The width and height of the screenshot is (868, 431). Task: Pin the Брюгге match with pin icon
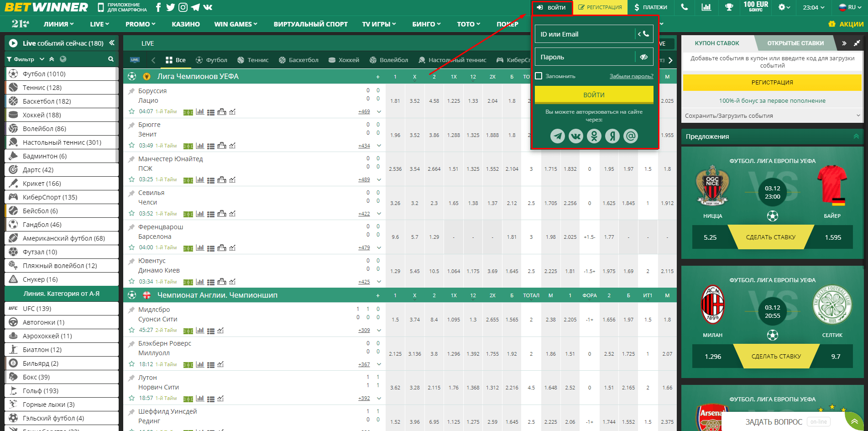pos(131,125)
